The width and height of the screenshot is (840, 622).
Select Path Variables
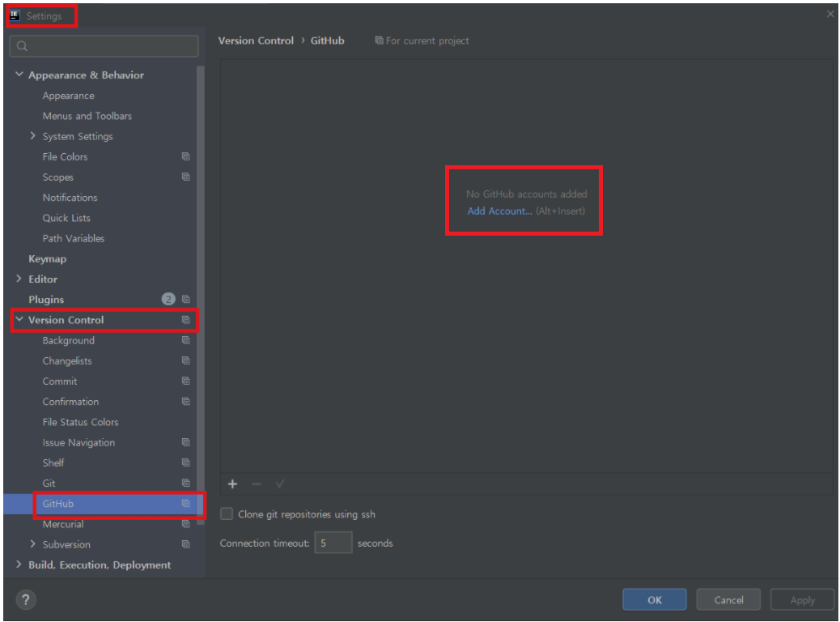[74, 238]
